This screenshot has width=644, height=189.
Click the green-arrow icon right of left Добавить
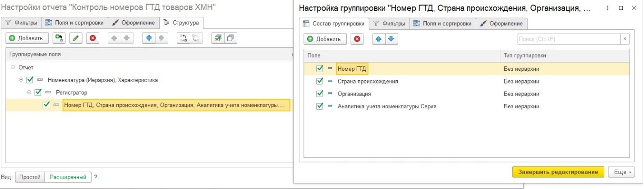[59, 38]
